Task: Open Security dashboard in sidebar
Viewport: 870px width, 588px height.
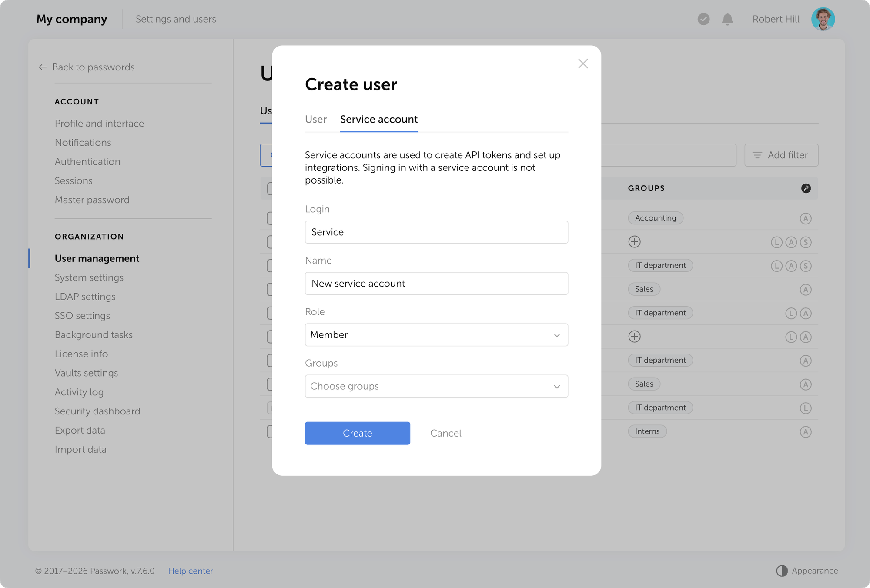Action: point(97,411)
